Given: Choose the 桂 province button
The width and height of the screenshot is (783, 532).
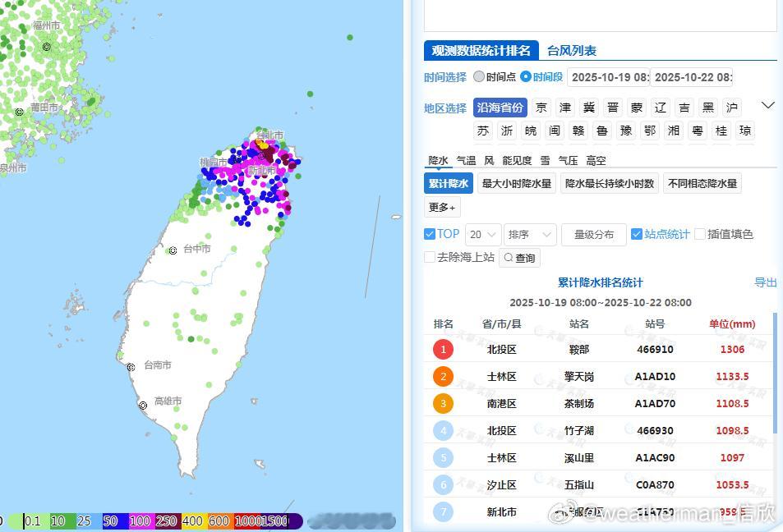Looking at the screenshot, I should pos(721,131).
